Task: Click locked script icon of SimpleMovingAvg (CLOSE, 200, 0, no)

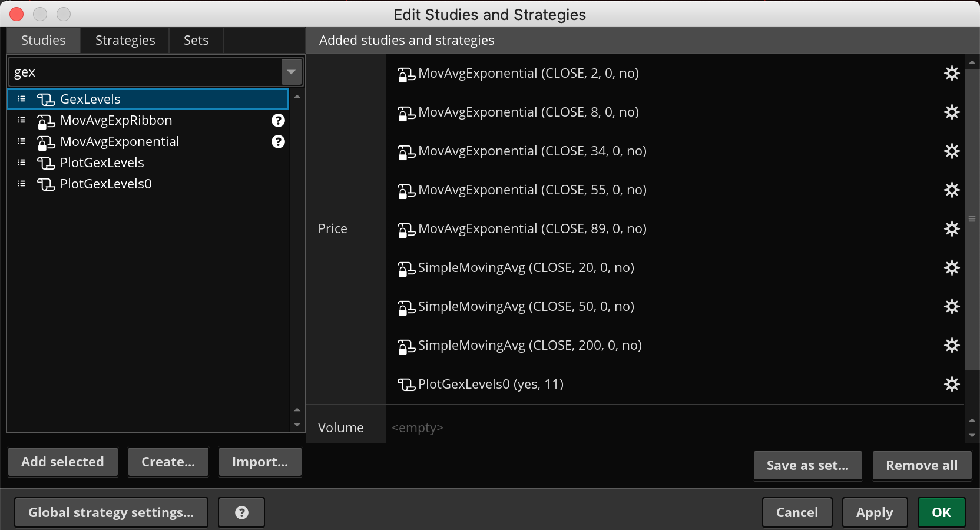Action: 406,346
